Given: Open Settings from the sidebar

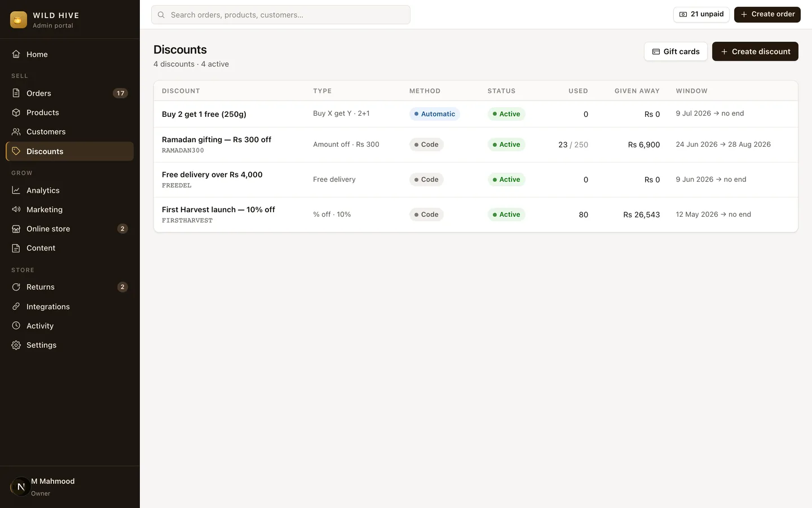Looking at the screenshot, I should coord(70,345).
